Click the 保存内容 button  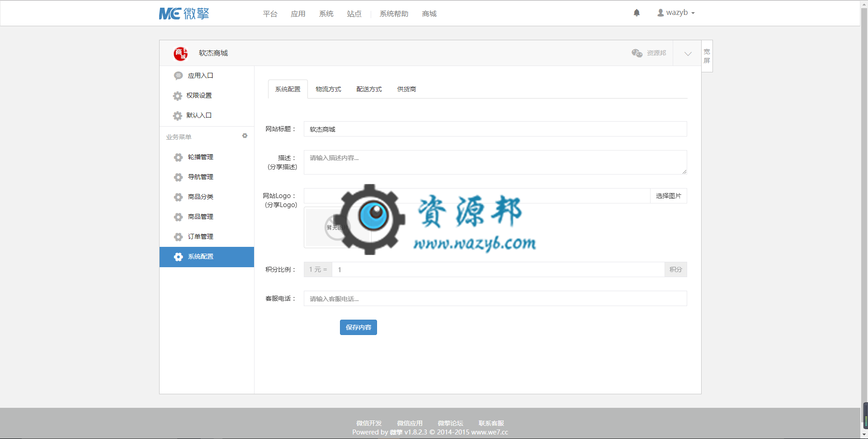tap(359, 327)
